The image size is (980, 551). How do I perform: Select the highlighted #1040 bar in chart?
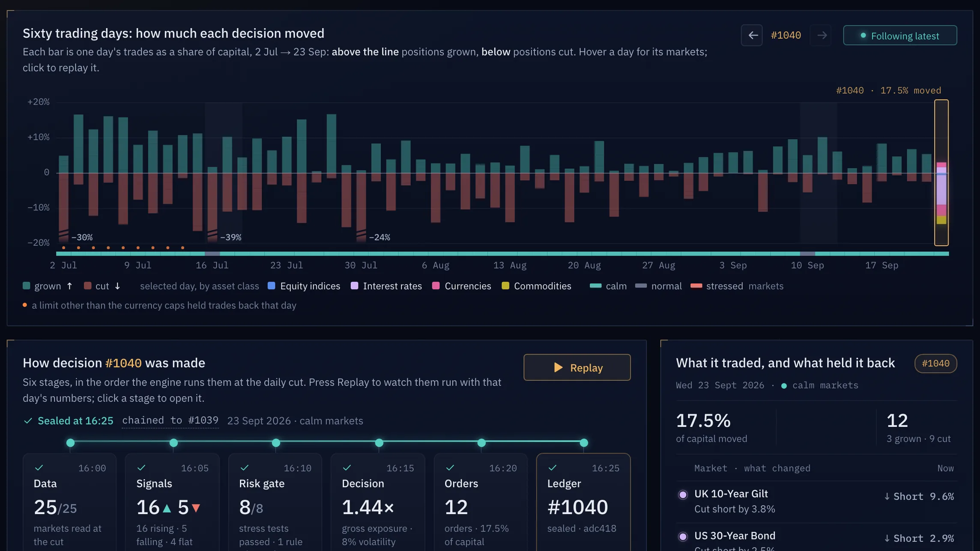pyautogui.click(x=941, y=173)
